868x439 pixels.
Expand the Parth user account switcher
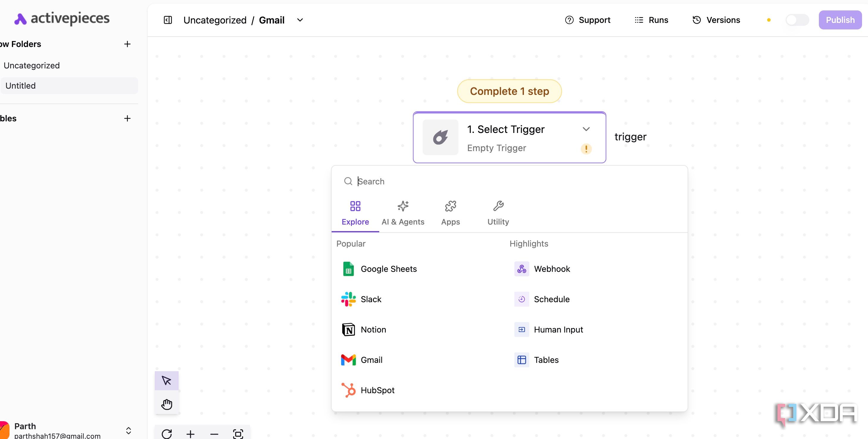pos(128,431)
